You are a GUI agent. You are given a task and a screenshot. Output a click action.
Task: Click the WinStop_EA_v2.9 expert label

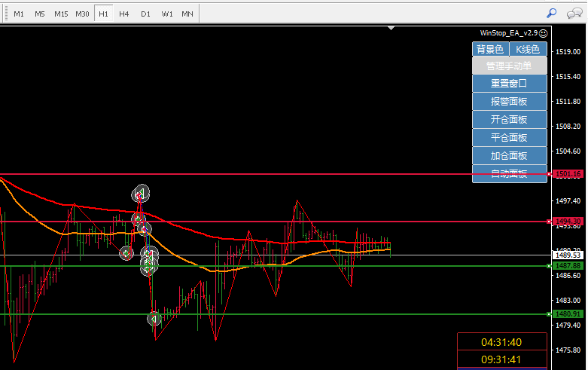[509, 33]
